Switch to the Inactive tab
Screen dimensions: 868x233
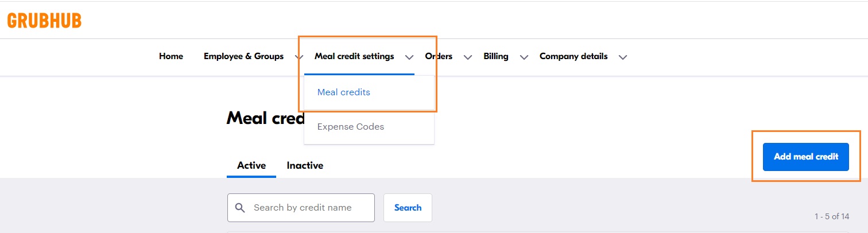tap(305, 165)
